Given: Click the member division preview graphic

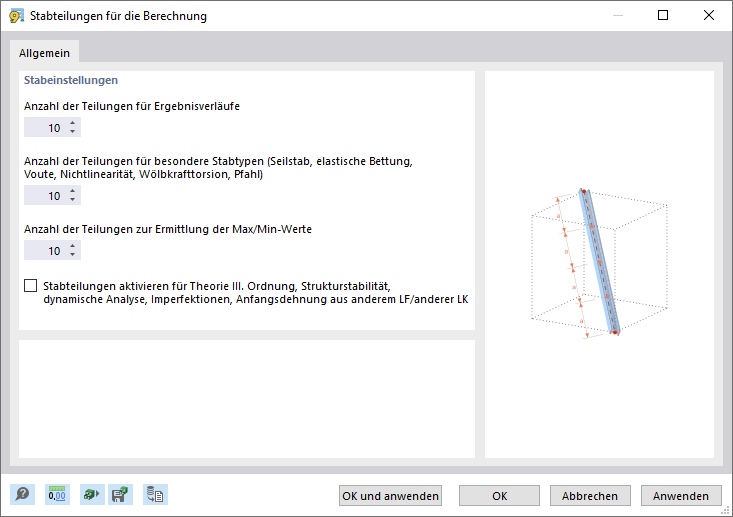Looking at the screenshot, I should point(599,262).
